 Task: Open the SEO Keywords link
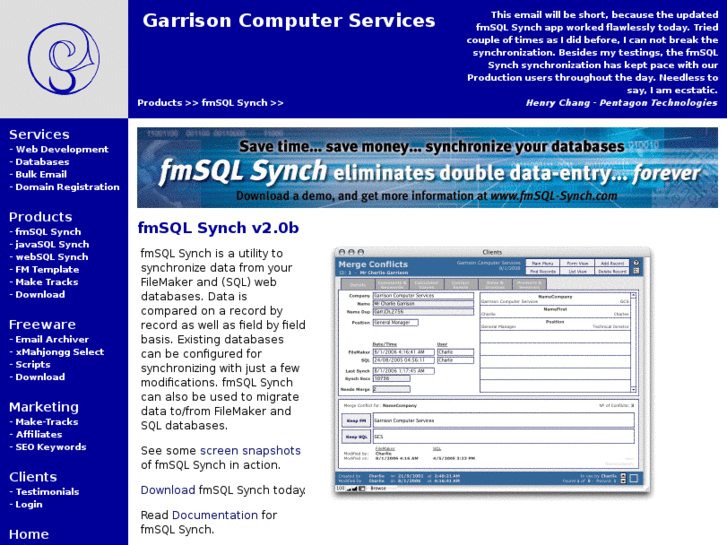[x=51, y=447]
